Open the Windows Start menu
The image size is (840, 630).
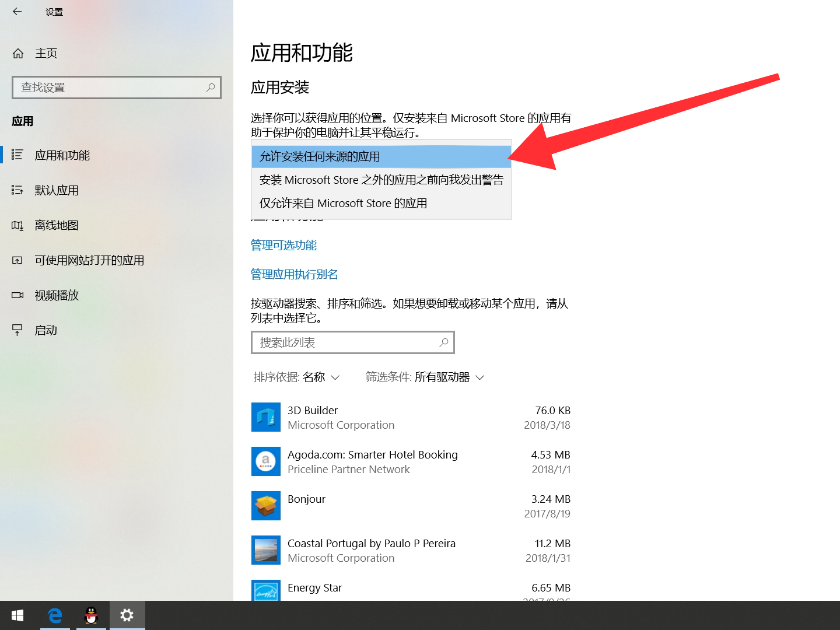[17, 615]
